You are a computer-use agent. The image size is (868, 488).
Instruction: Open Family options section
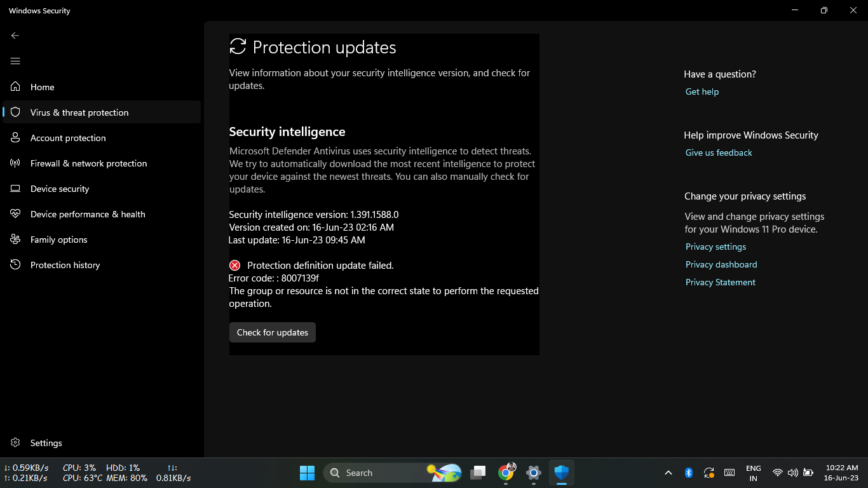[x=59, y=240]
